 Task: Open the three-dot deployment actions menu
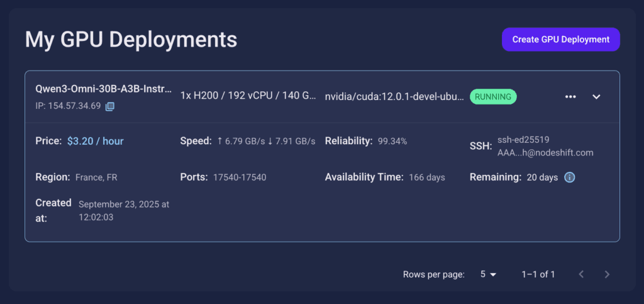pos(570,97)
